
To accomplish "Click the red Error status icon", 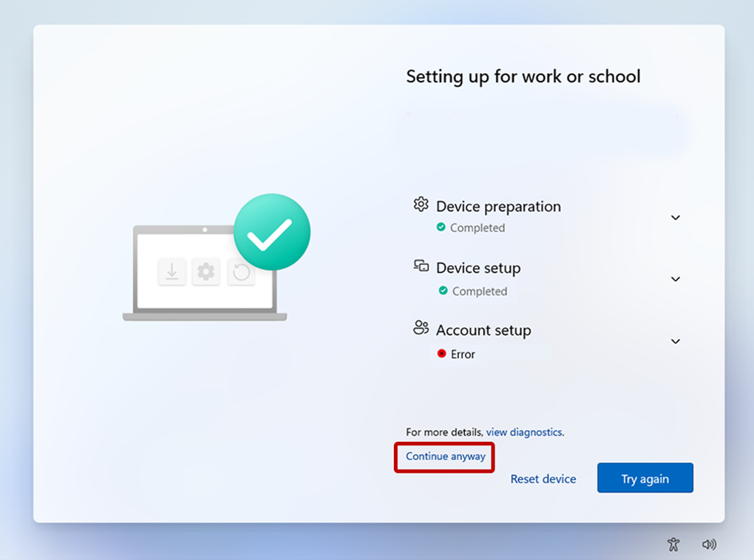I will coord(442,354).
